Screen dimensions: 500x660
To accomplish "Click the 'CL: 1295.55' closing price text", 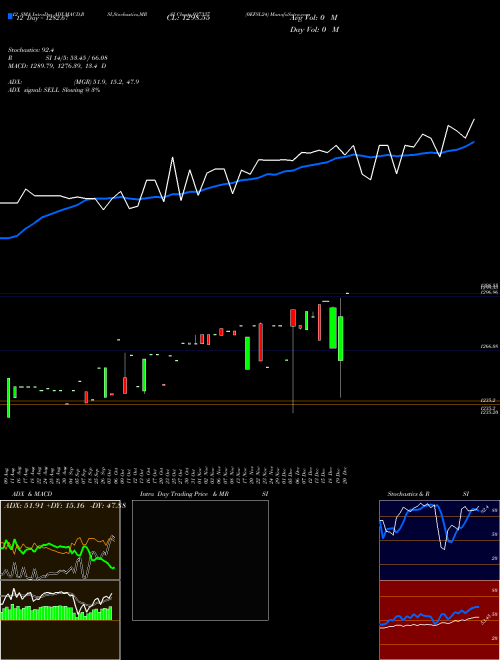I will coord(188,18).
